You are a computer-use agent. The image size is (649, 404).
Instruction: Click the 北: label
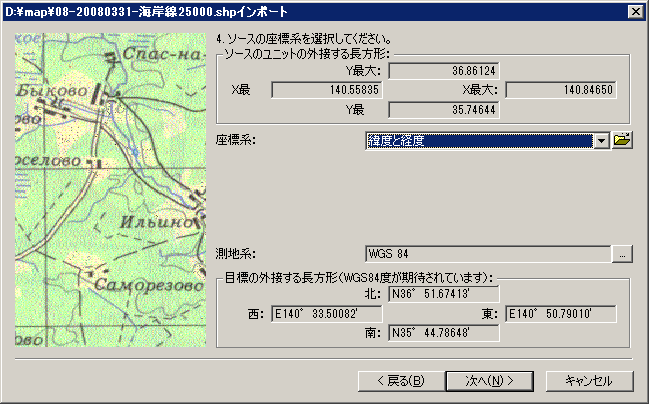373,294
